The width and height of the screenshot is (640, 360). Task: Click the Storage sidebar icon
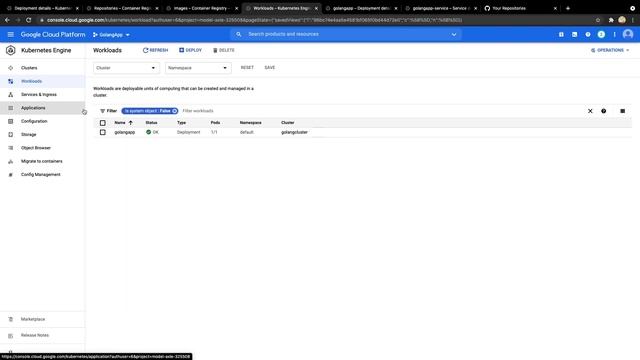pyautogui.click(x=11, y=134)
